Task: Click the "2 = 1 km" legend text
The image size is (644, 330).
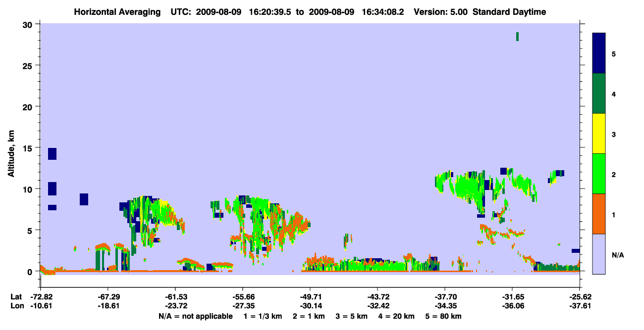Action: (310, 316)
